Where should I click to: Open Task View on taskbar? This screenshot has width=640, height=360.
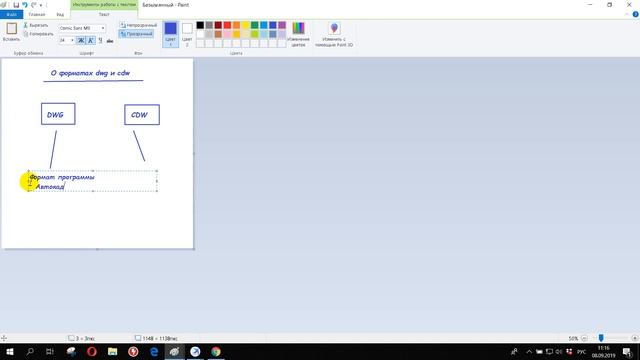50,351
